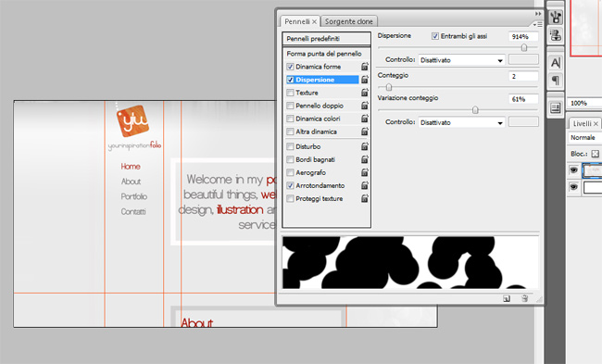
Task: Switch to the Sorgente clone tab
Action: (x=348, y=21)
